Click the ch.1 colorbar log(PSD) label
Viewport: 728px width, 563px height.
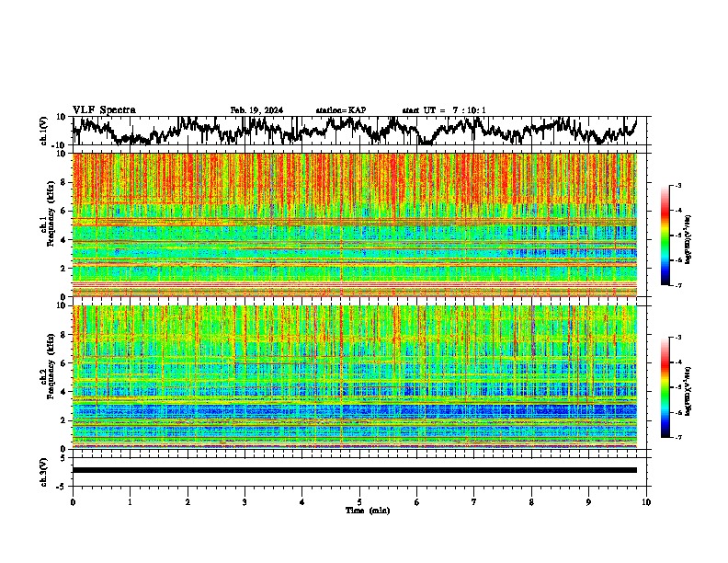tap(688, 239)
